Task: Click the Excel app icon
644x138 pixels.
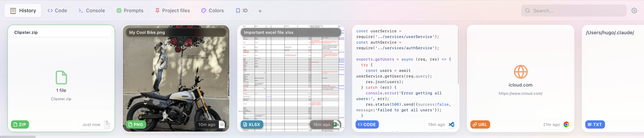Action: tap(336, 124)
